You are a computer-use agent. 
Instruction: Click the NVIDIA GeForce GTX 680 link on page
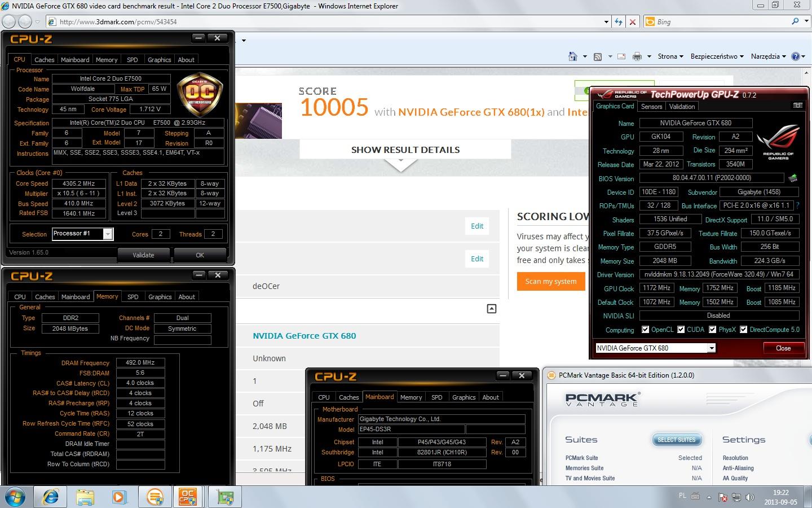[x=304, y=336]
